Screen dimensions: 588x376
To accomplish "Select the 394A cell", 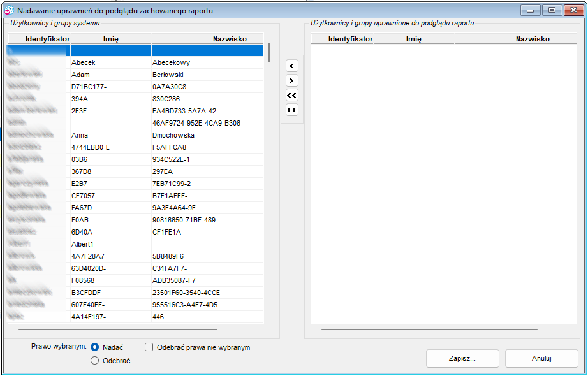I will [x=111, y=99].
